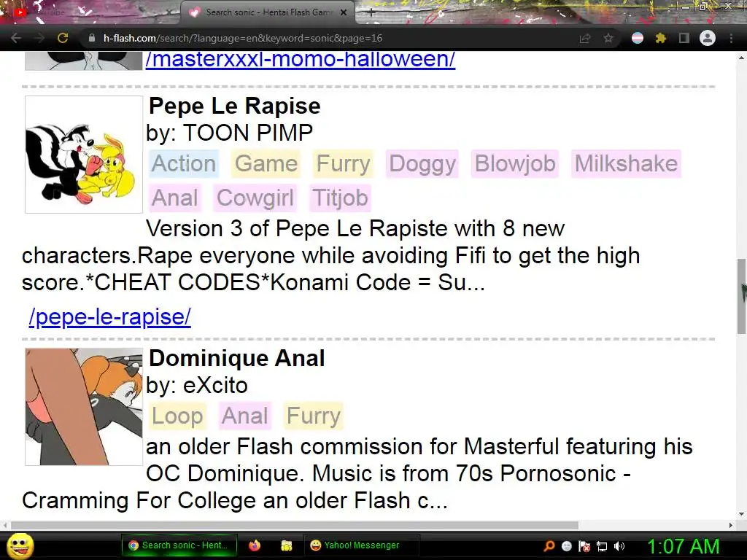
Task: Click the 'by: TOON PIMP' author text
Action: tap(230, 133)
